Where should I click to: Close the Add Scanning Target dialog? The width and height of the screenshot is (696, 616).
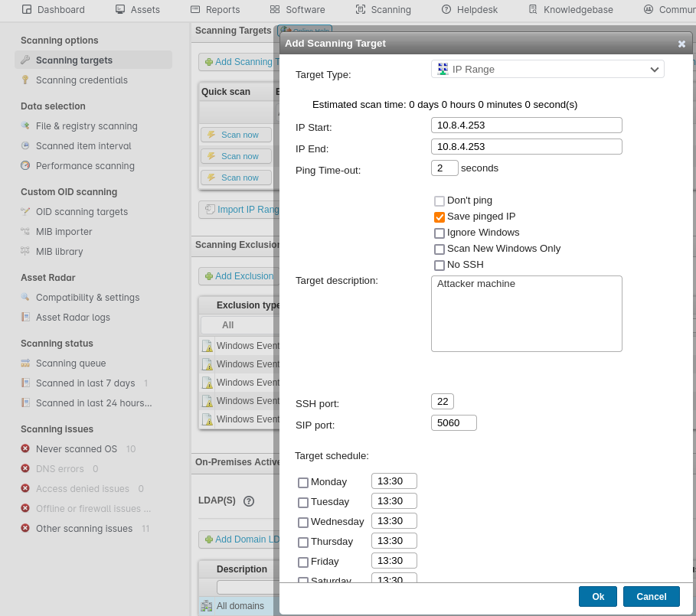(681, 44)
